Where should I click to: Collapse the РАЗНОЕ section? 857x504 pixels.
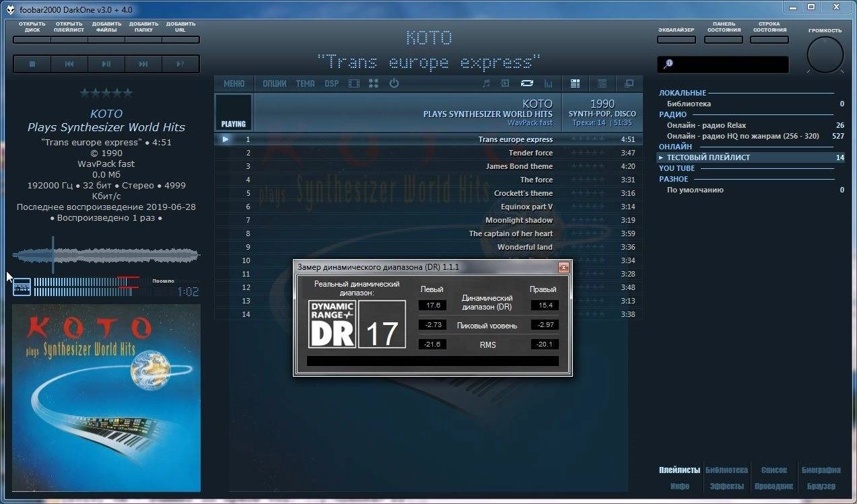[x=673, y=179]
